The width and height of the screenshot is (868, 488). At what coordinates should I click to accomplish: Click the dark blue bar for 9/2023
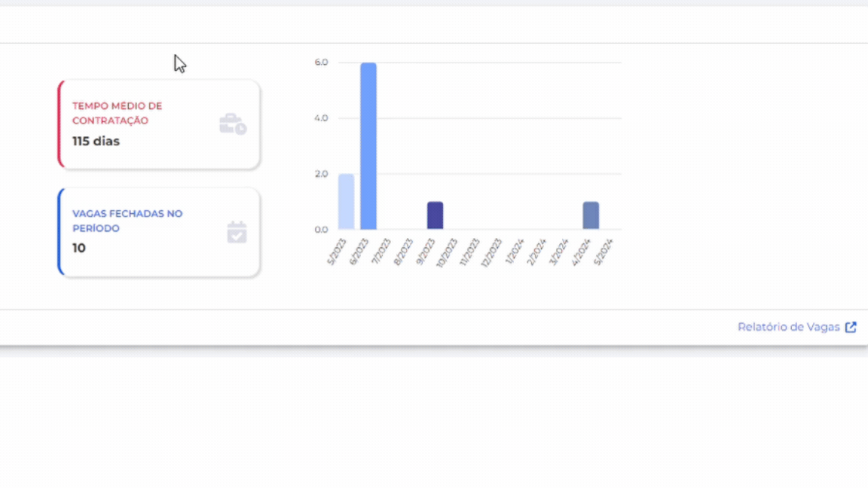(x=435, y=215)
